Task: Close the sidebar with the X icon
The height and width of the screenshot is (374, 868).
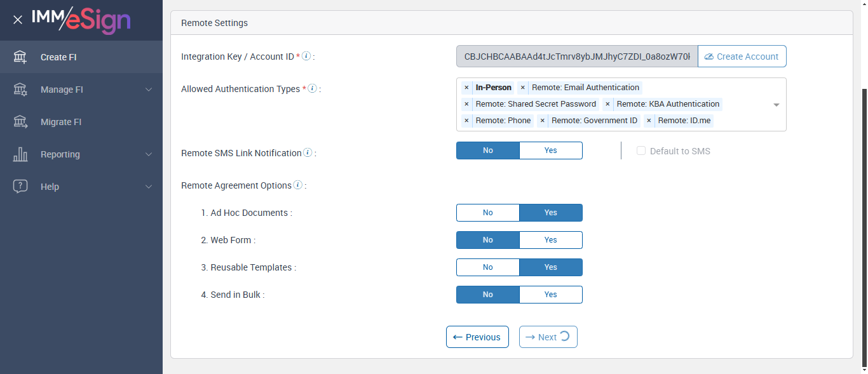Action: coord(18,20)
